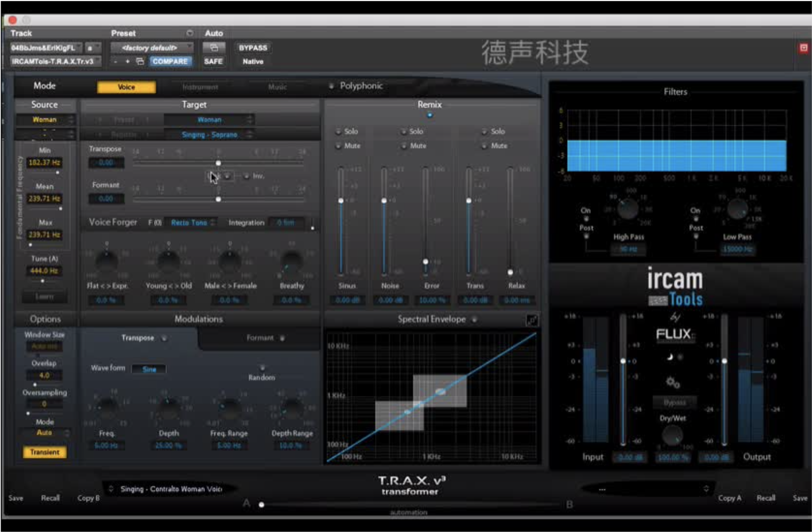
Task: Toggle Mute on the Noise channel
Action: [x=404, y=146]
